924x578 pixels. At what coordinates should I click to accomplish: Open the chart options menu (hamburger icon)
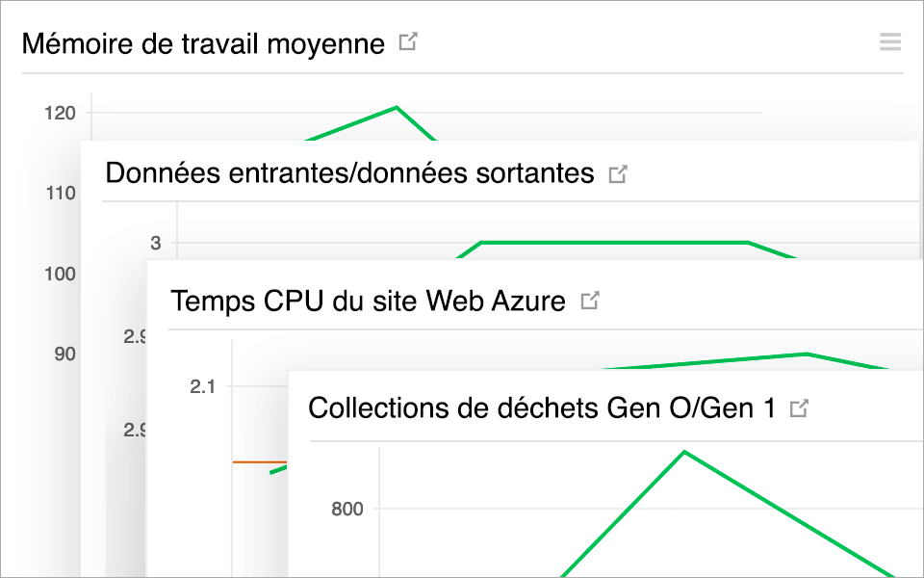[889, 41]
